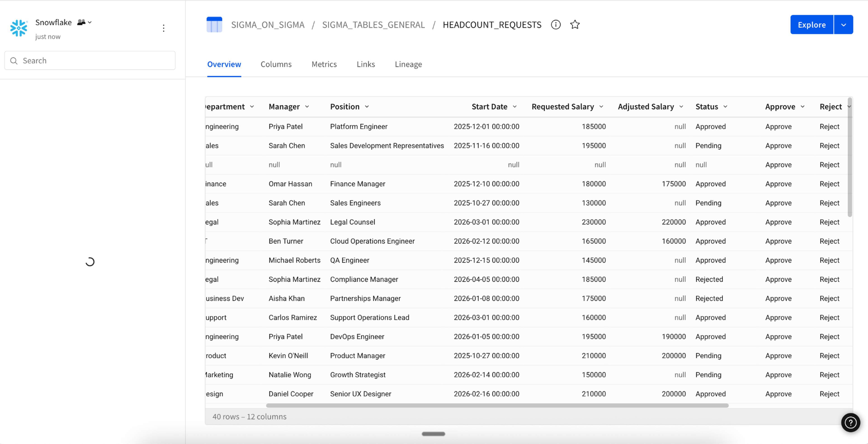Screen dimensions: 868x444
Task: Open the help question mark button
Action: tap(850, 423)
